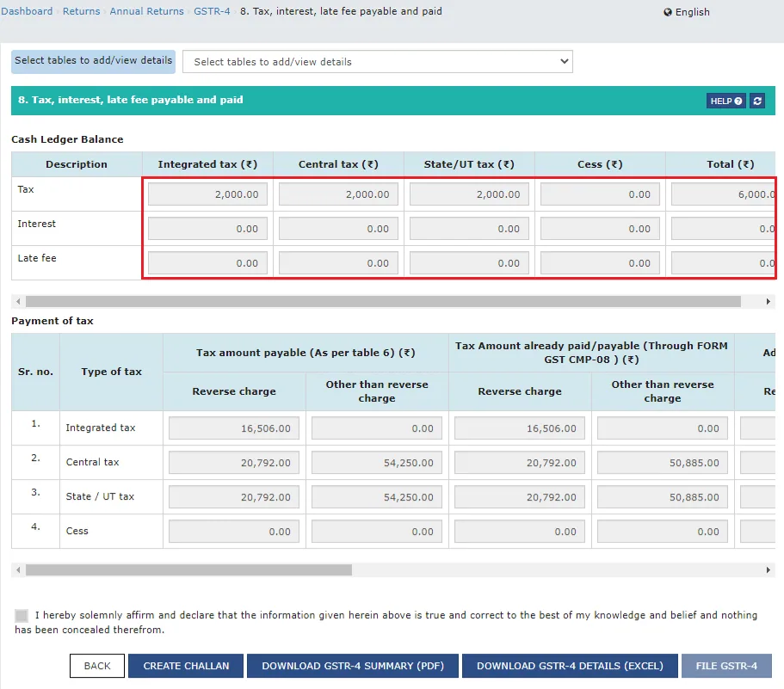Click Cess reverse charge payable field

(x=234, y=532)
